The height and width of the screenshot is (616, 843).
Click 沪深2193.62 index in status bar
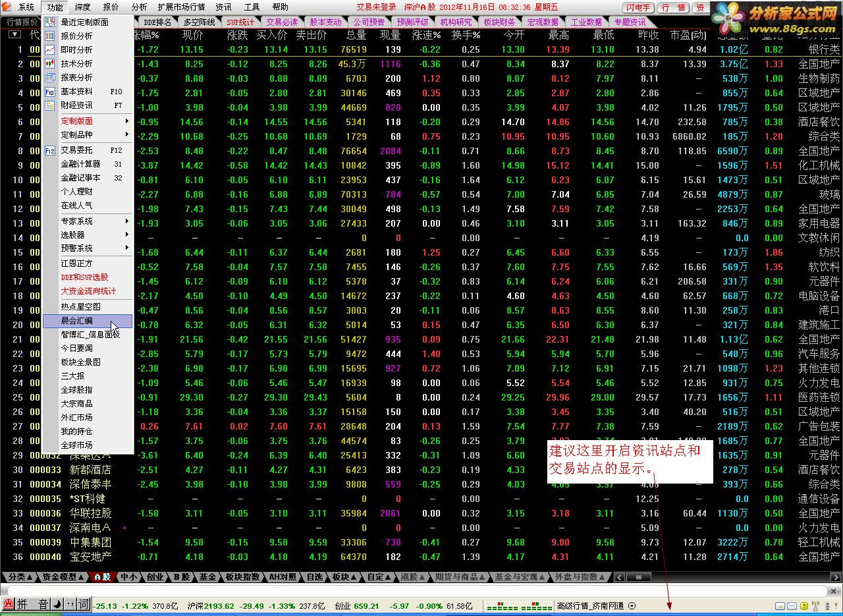tap(211, 605)
